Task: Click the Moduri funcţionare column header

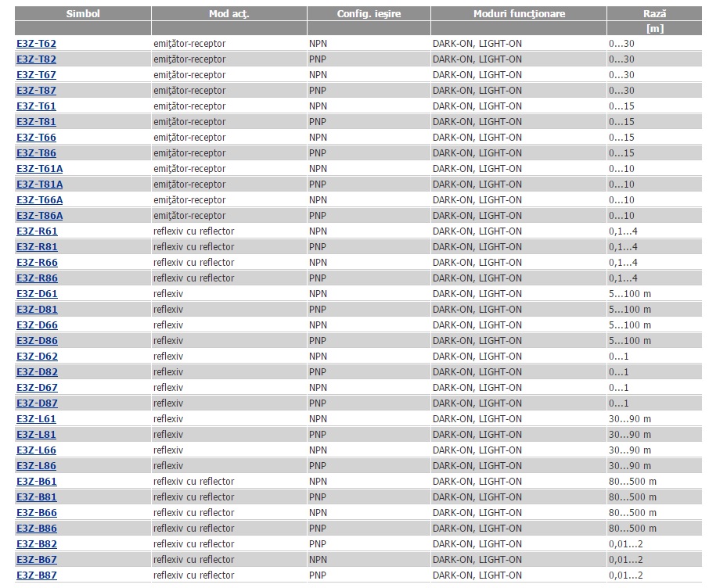Action: 519,13
